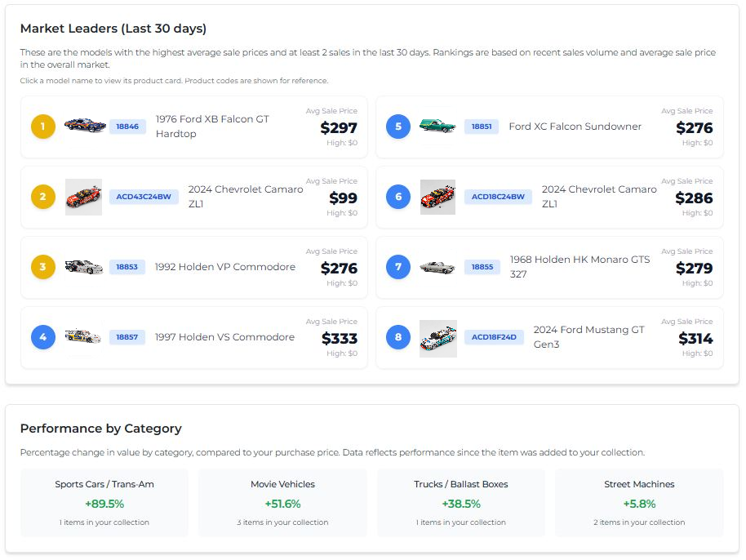Click the blue rank 8 badge
The width and height of the screenshot is (746, 560).
point(398,337)
